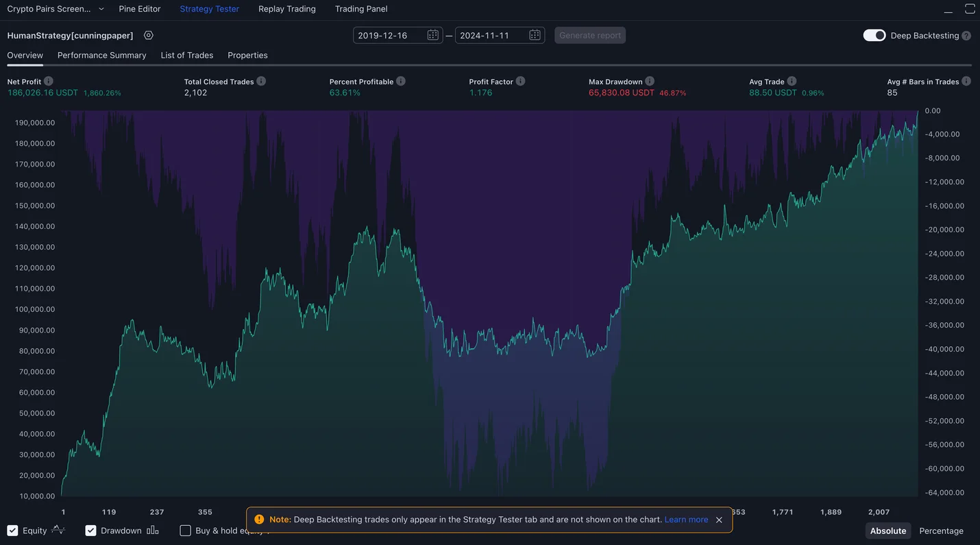Switch to the Performance Summary sub-tab
Image resolution: width=980 pixels, height=545 pixels.
point(102,55)
